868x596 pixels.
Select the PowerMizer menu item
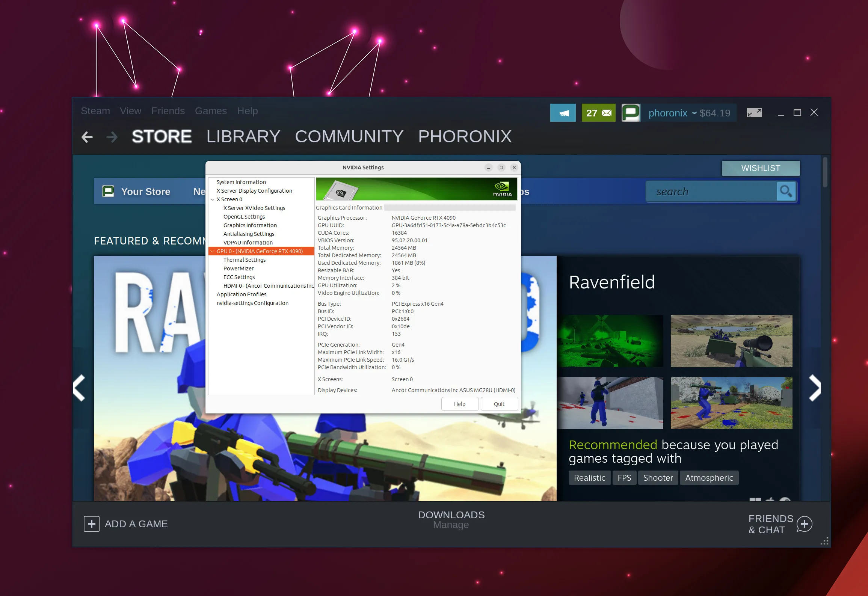239,269
